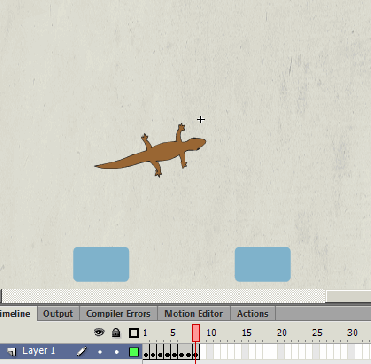The image size is (371, 364).
Task: Click the pencil icon on Layer 1
Action: 81,351
